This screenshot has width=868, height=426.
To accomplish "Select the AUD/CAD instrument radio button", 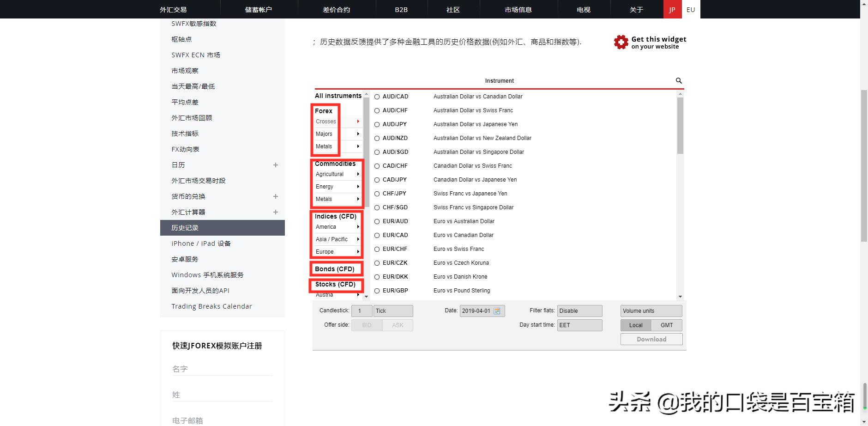I will click(377, 97).
